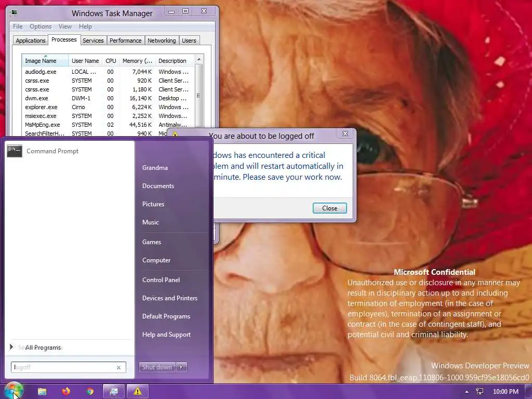The width and height of the screenshot is (532, 399).
Task: Select the csrss.exe row using 920 K
Action: [108, 81]
